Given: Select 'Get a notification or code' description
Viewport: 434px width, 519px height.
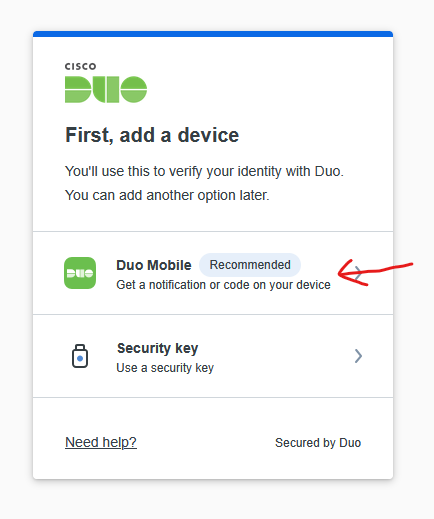Looking at the screenshot, I should (223, 285).
